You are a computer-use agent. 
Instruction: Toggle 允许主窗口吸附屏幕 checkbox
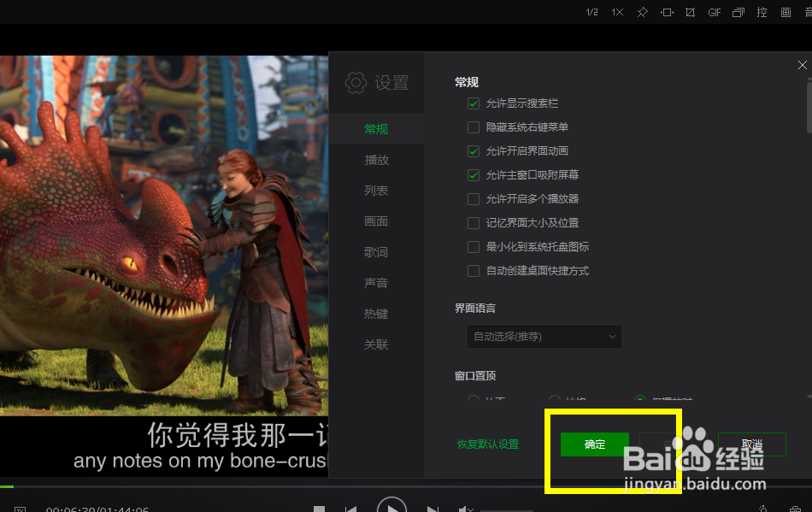pyautogui.click(x=474, y=175)
